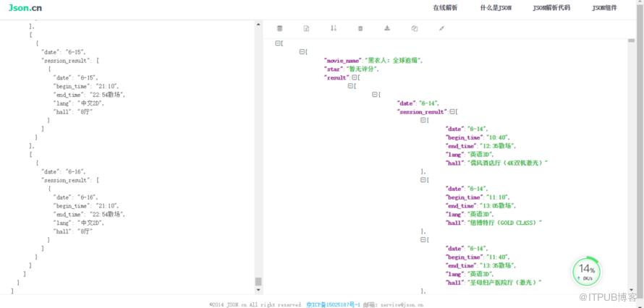Click the begin_time "10:40" value in tree
Image resolution: width=644 pixels, height=308 pixels.
497,138
